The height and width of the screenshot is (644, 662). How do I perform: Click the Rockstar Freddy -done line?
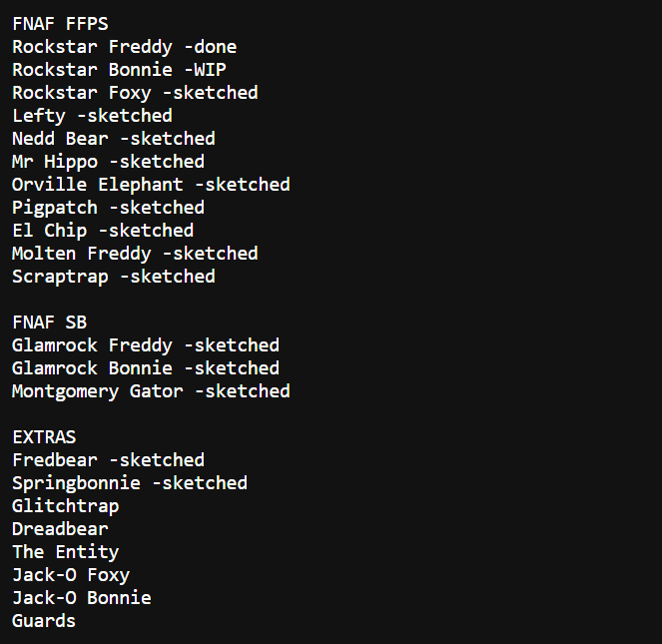click(x=124, y=46)
